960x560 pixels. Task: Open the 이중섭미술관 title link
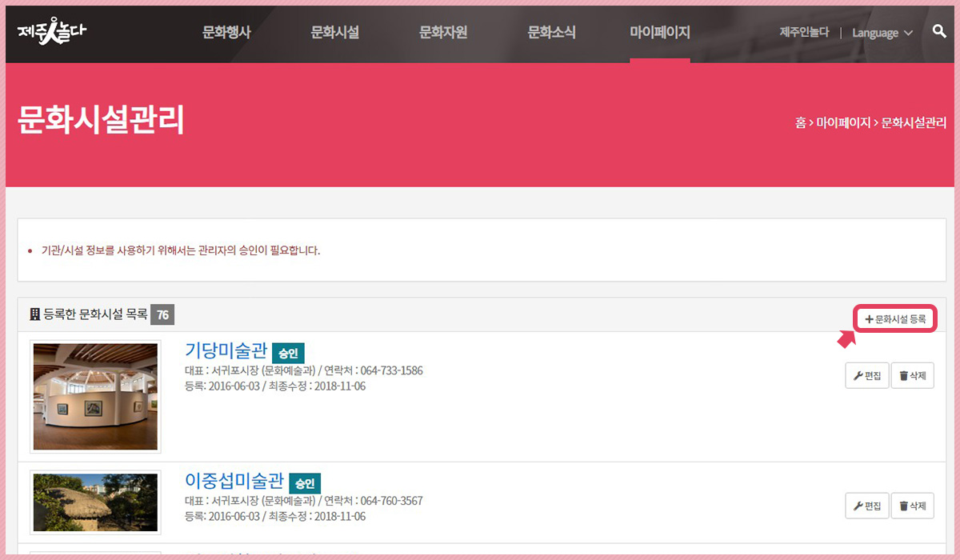(234, 481)
